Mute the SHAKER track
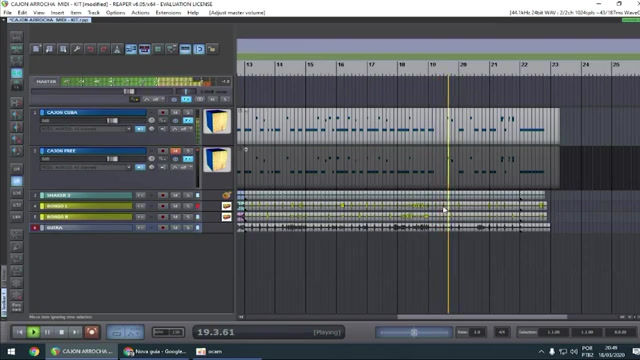 (176, 195)
